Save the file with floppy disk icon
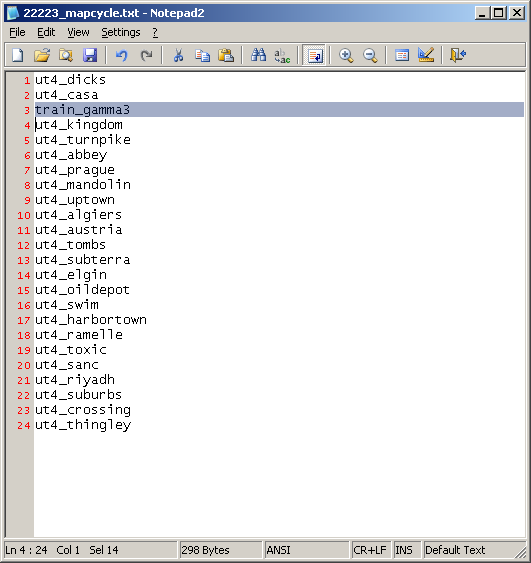This screenshot has width=531, height=563. (90, 55)
